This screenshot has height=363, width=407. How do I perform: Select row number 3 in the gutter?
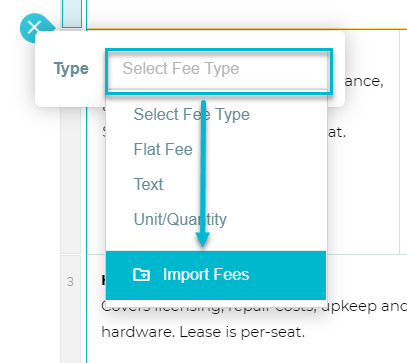(x=70, y=282)
